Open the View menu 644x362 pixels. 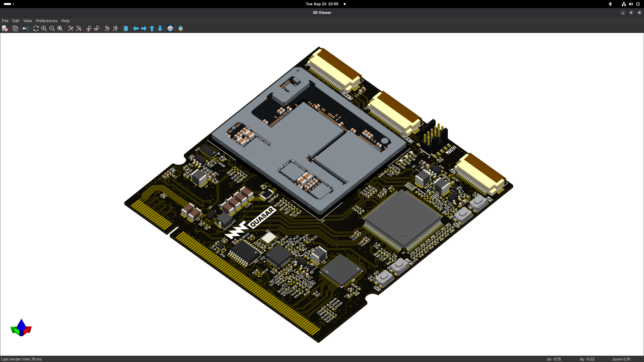(x=27, y=21)
